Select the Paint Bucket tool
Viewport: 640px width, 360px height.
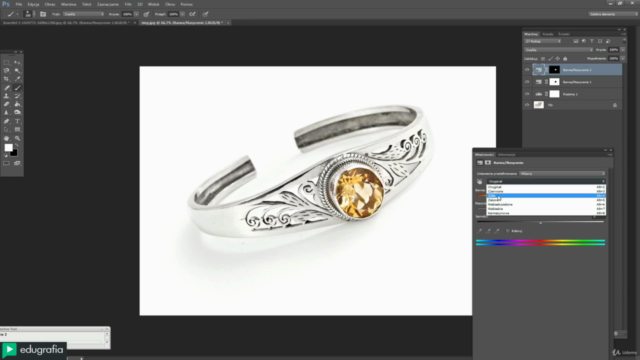tap(17, 104)
